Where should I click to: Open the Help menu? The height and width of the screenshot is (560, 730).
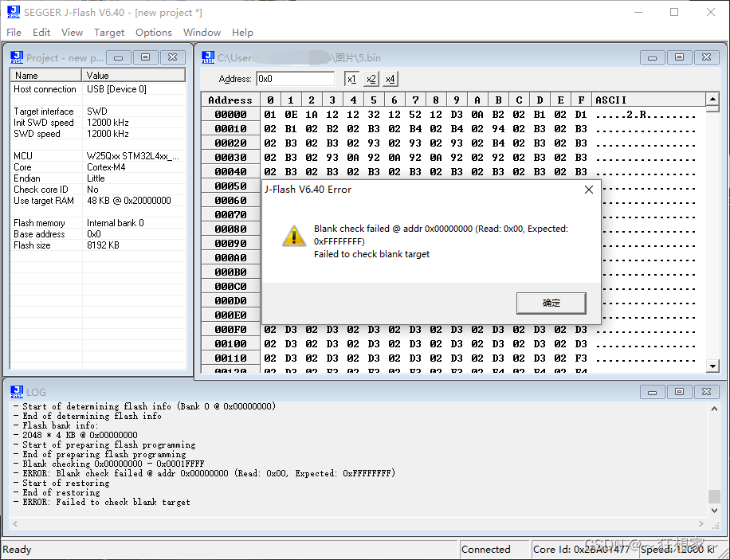[x=242, y=33]
